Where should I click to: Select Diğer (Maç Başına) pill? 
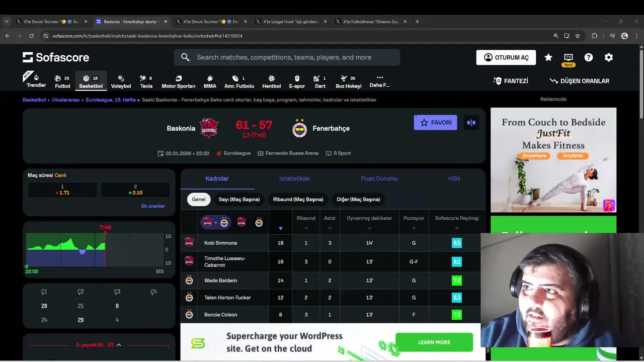pos(358,200)
